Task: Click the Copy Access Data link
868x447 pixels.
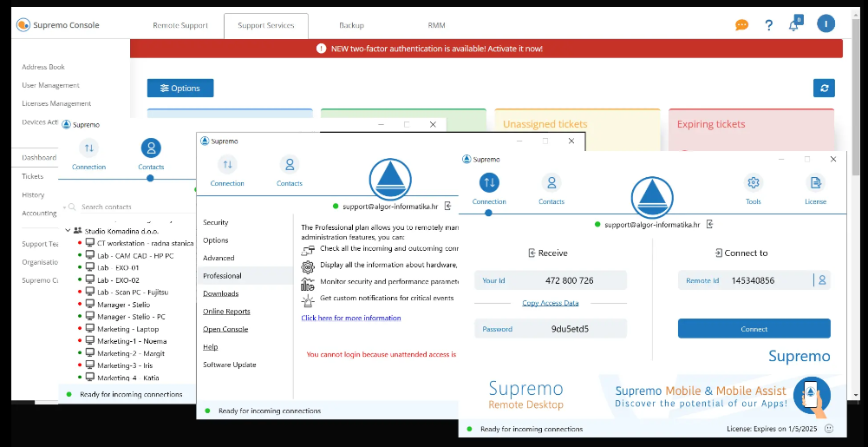Action: pyautogui.click(x=550, y=303)
